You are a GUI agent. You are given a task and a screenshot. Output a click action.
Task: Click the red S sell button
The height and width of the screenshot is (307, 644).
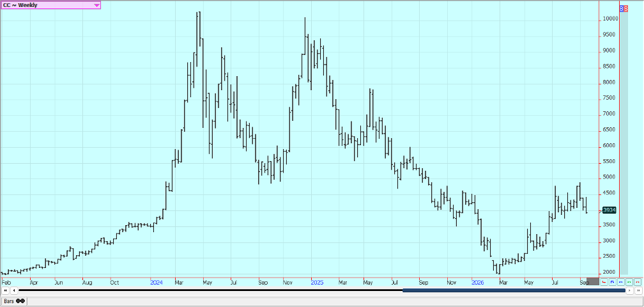[x=625, y=8]
